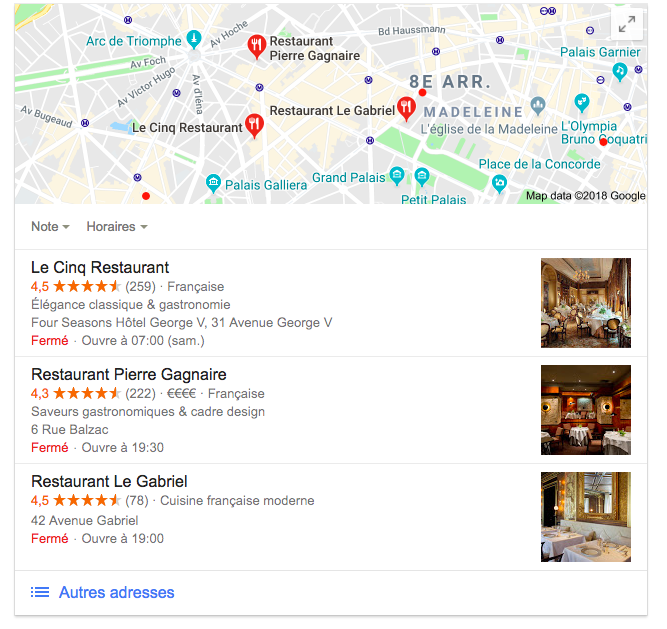The width and height of the screenshot is (667, 629).
Task: Click Autres adresses link
Action: [117, 592]
